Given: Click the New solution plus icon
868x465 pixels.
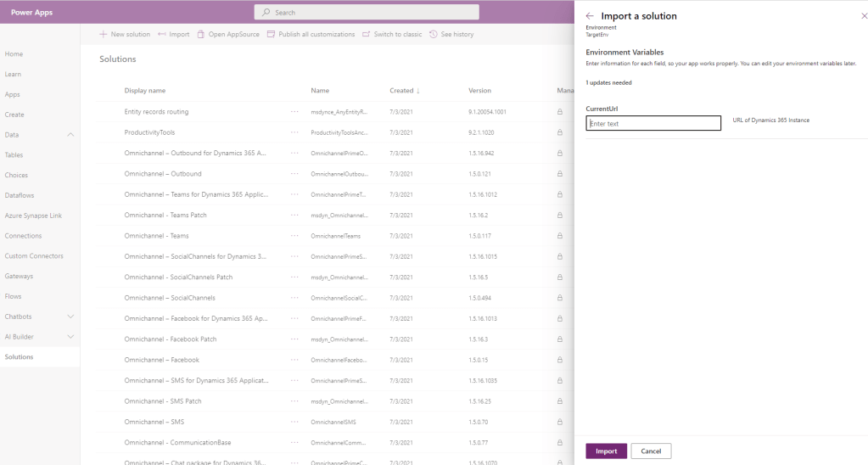Looking at the screenshot, I should (104, 35).
